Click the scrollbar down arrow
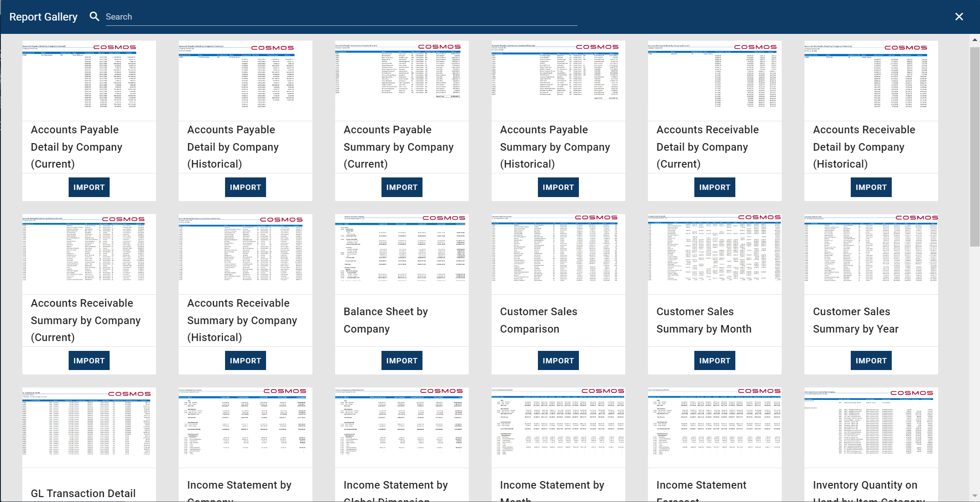The width and height of the screenshot is (980, 502). (x=975, y=496)
